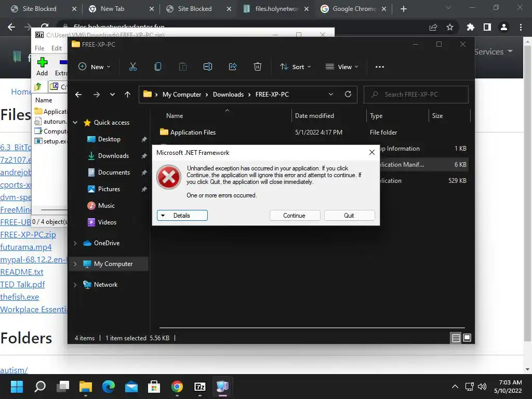Image resolution: width=532 pixels, height=399 pixels.
Task: Show hidden system tray icons
Action: coord(455,387)
